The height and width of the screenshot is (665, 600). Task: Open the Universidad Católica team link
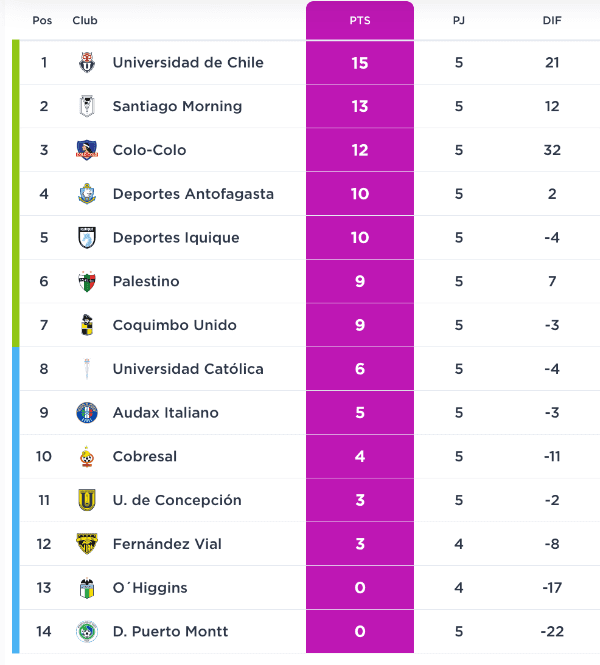click(188, 369)
